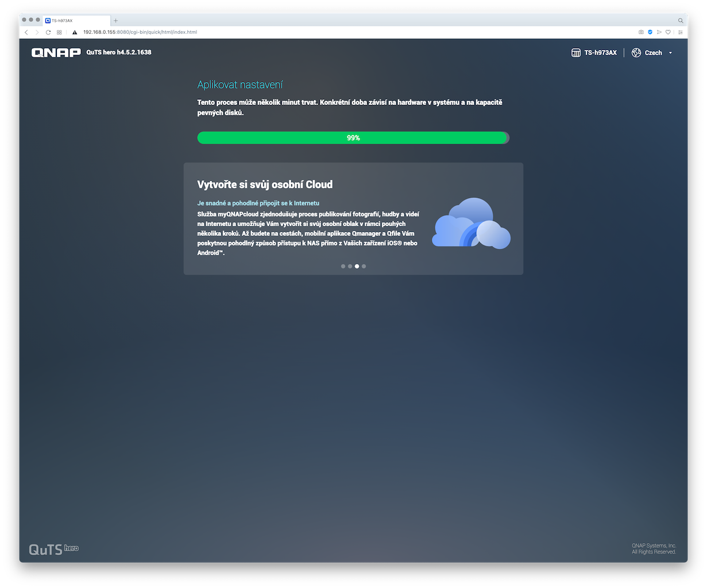
Task: Click the blue ad-blocker shield icon
Action: click(650, 32)
